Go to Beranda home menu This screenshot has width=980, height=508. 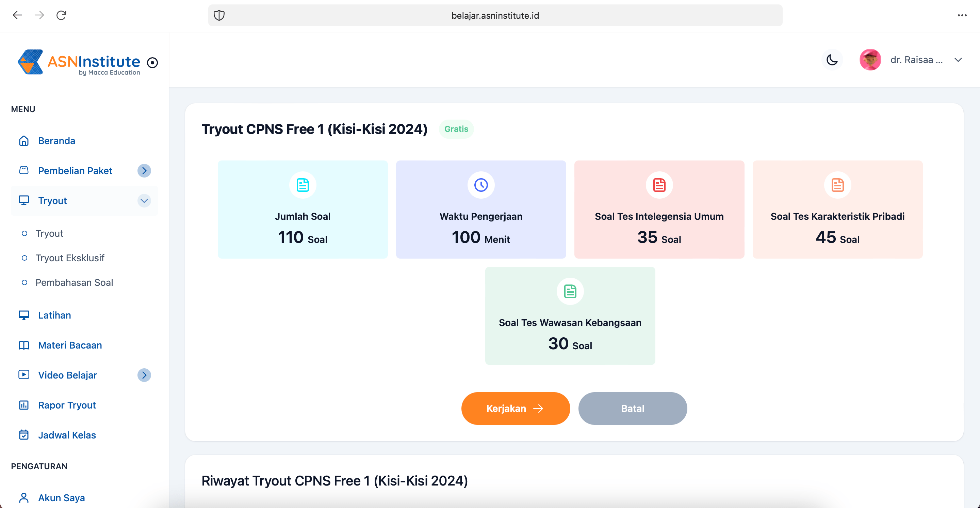(56, 141)
